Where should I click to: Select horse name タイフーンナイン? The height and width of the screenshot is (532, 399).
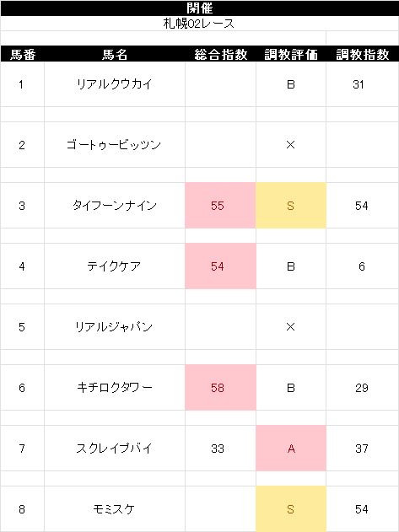tap(115, 206)
